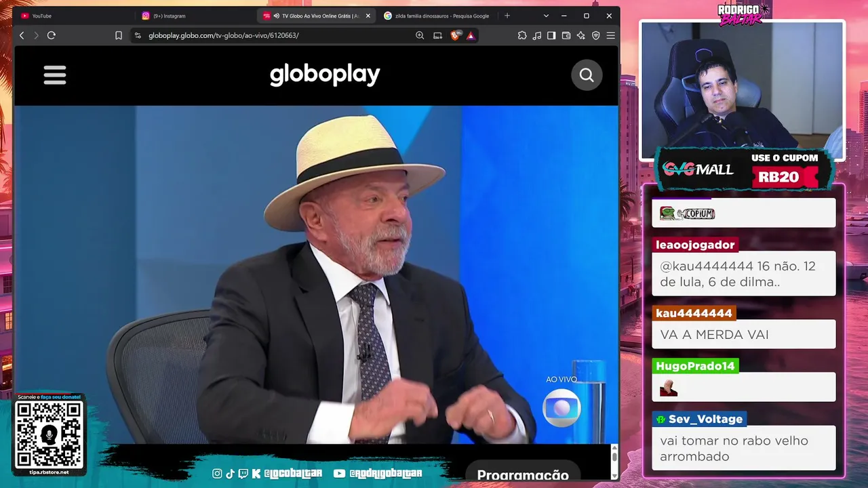Switch to the YouTube tab
The width and height of the screenshot is (868, 488).
click(75, 16)
